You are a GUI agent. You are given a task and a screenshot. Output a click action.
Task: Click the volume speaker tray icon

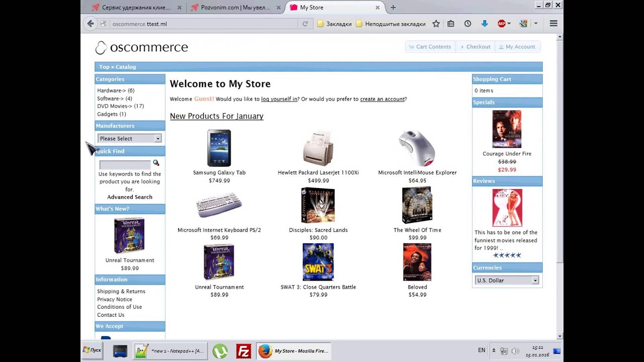click(515, 351)
